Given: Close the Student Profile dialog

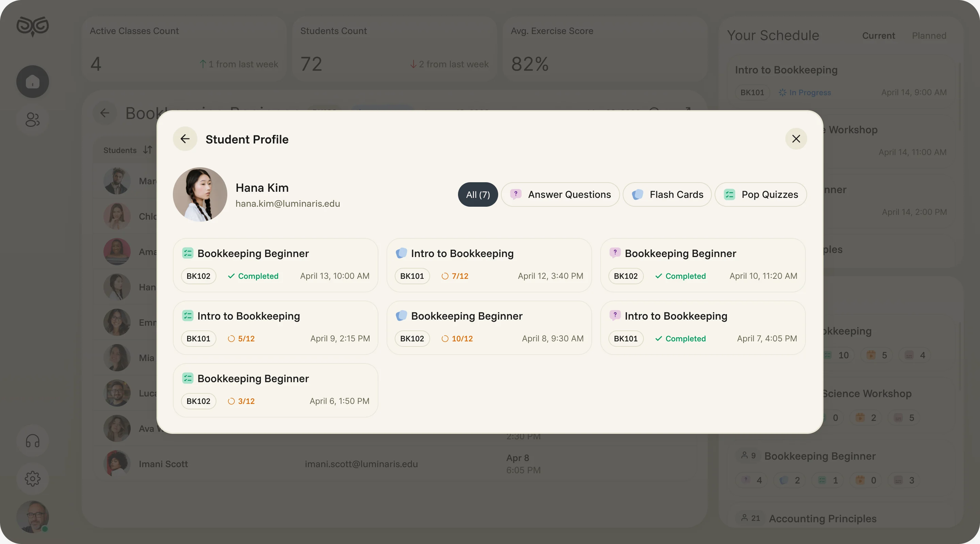Looking at the screenshot, I should click(x=796, y=139).
